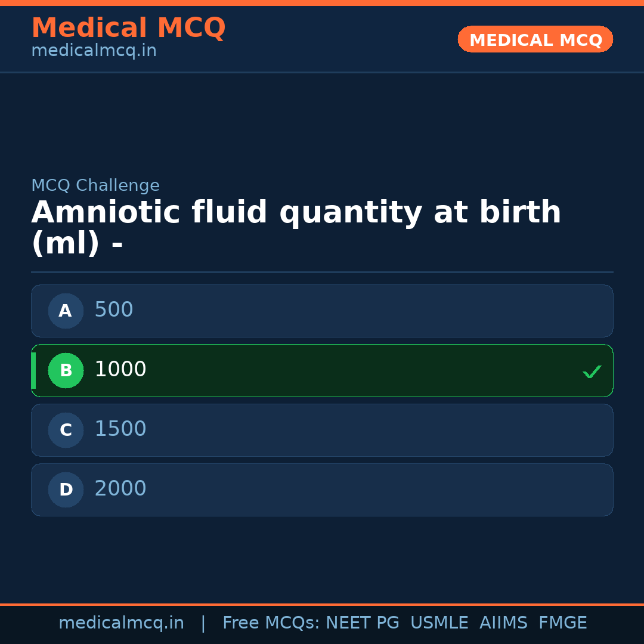Click FMGE in the footer

point(562,623)
